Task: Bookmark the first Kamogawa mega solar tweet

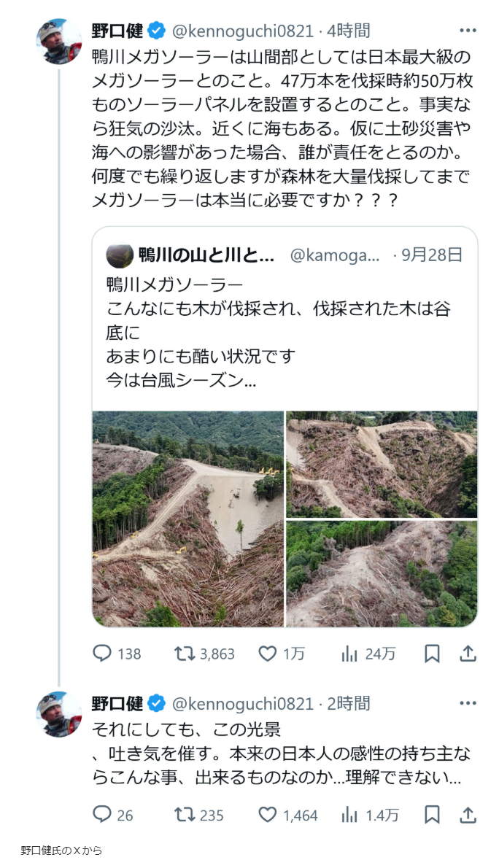Action: click(433, 654)
